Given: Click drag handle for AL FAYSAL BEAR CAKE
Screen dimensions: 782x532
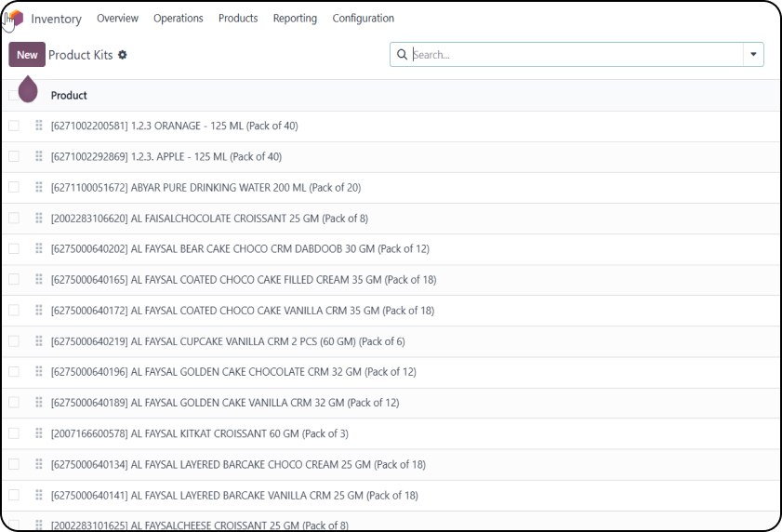Looking at the screenshot, I should tap(39, 248).
